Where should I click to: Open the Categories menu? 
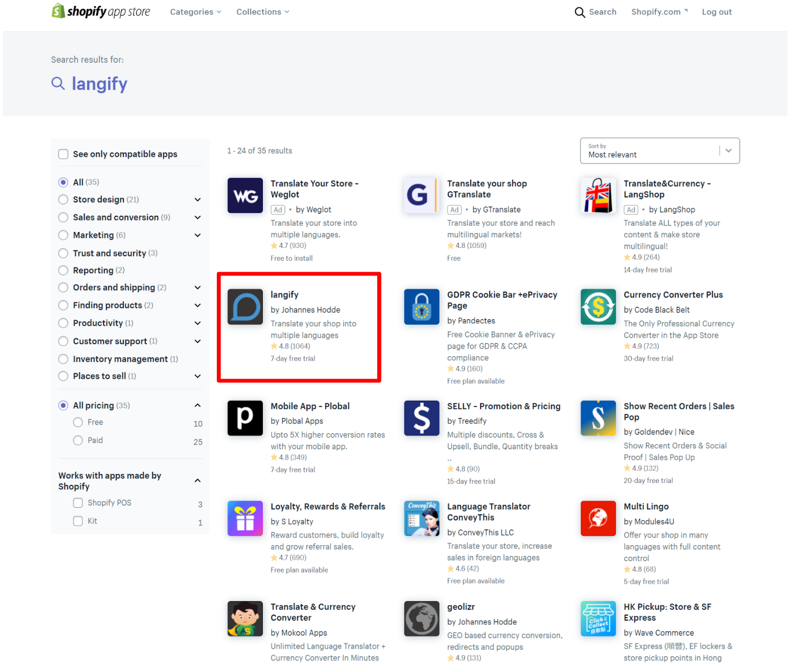(x=196, y=12)
